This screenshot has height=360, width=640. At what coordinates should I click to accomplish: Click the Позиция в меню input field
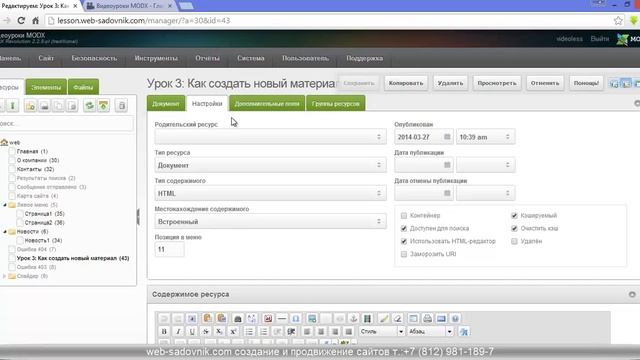pyautogui.click(x=169, y=249)
